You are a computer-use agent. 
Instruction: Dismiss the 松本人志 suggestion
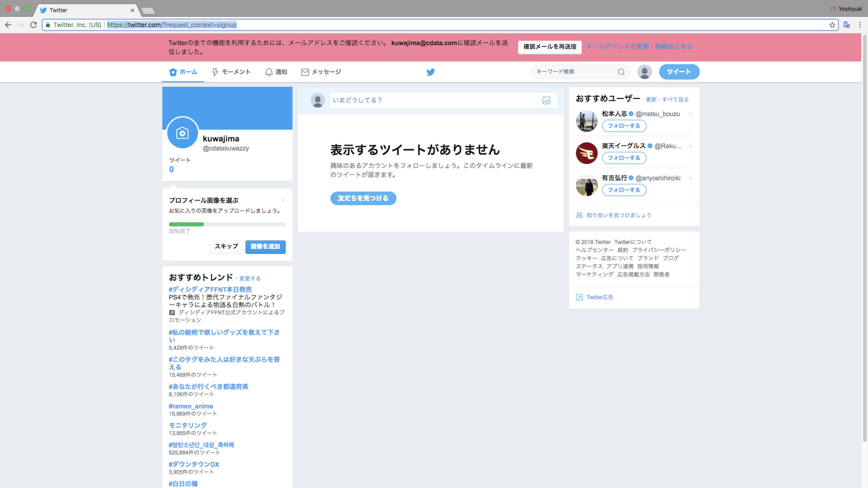pos(690,114)
